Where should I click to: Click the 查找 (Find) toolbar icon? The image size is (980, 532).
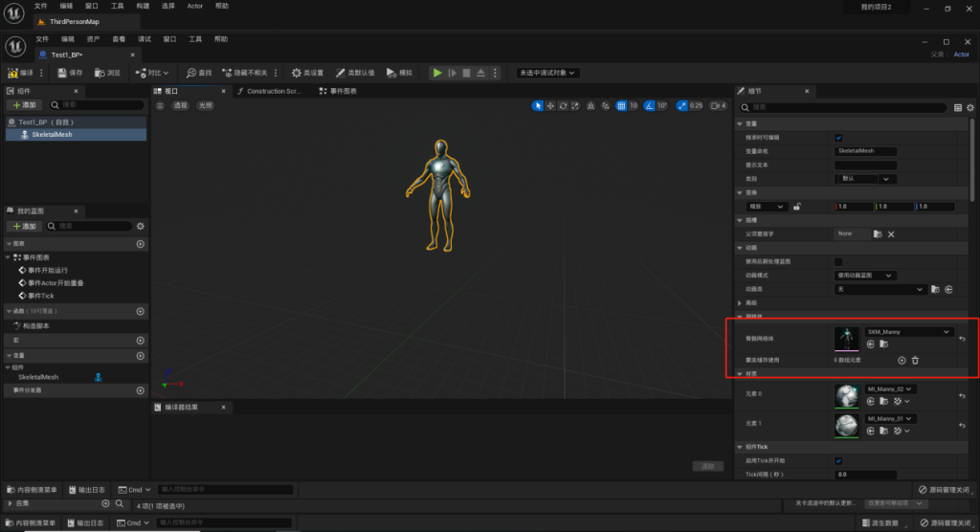[191, 73]
